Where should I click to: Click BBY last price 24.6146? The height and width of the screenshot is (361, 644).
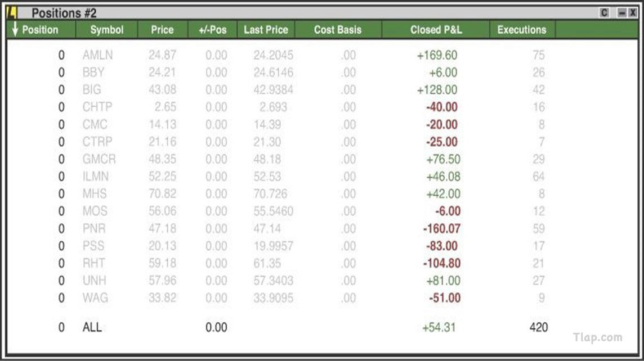click(x=273, y=72)
